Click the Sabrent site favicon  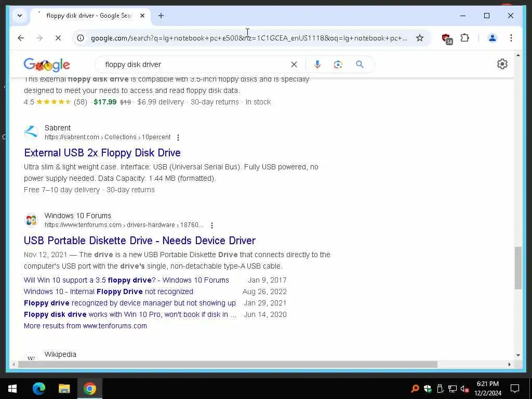click(x=31, y=132)
